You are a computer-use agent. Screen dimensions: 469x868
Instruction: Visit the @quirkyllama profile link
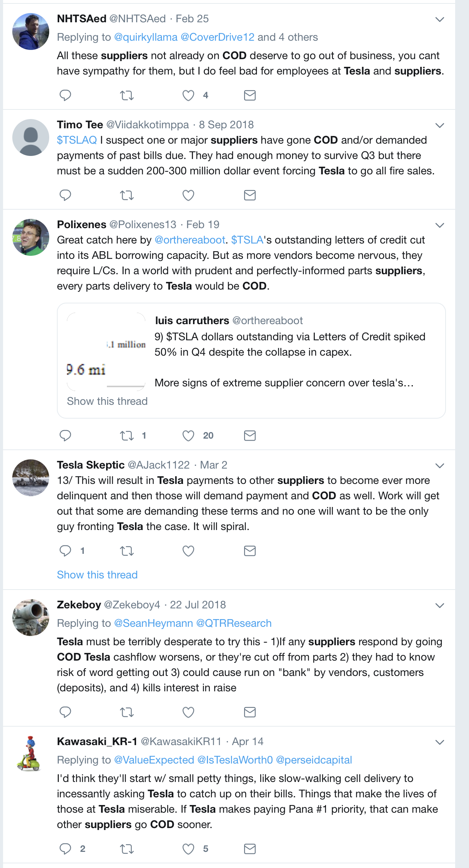146,37
